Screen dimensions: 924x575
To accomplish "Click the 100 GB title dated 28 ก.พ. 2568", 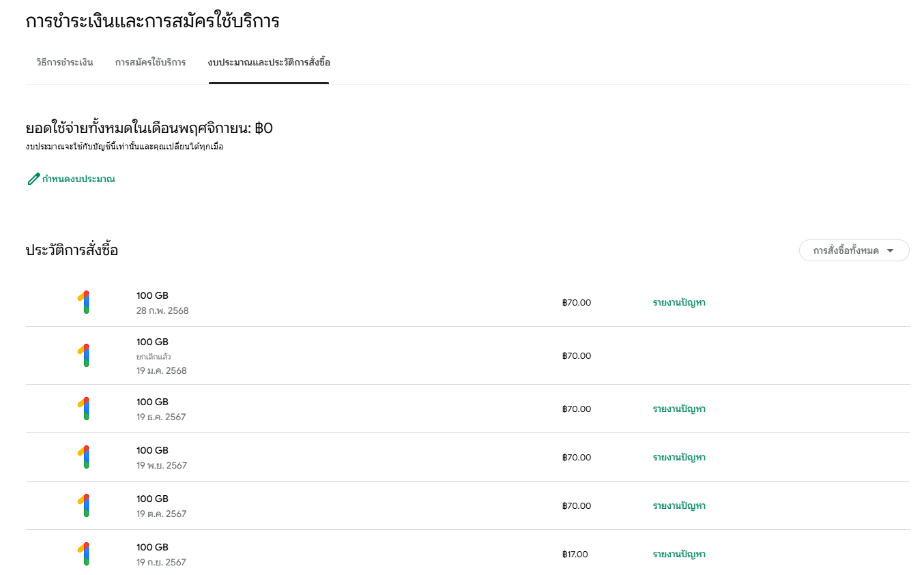I will [152, 296].
